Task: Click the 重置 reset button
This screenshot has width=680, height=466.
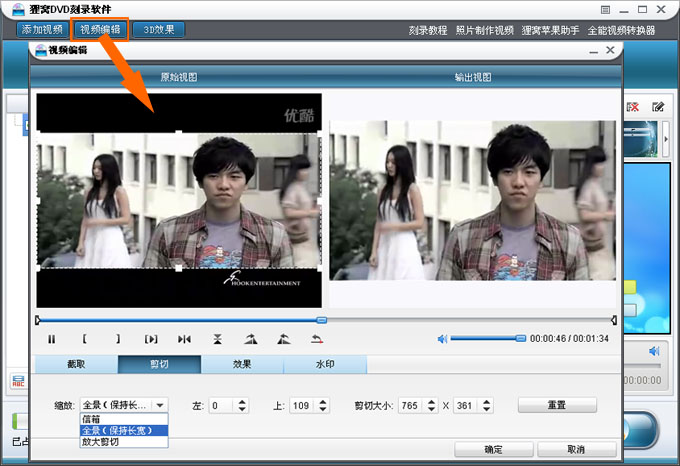Action: (557, 405)
